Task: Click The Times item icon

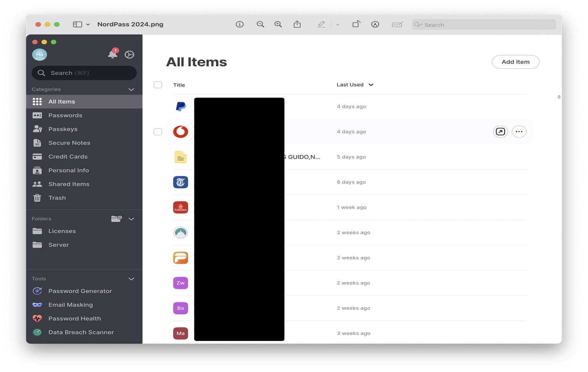Action: (x=181, y=182)
